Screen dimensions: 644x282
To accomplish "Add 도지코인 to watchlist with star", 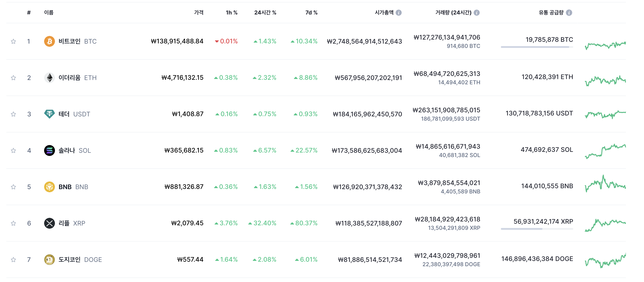I will click(14, 260).
